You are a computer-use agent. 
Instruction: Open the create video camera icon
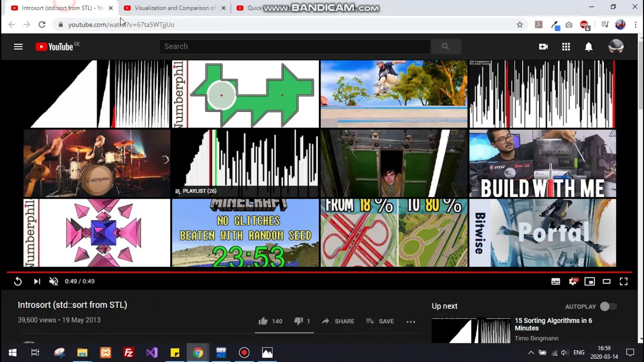[x=543, y=47]
